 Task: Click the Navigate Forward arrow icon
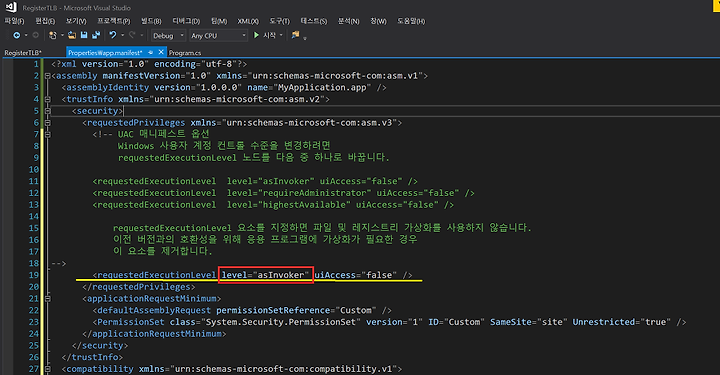click(x=35, y=35)
